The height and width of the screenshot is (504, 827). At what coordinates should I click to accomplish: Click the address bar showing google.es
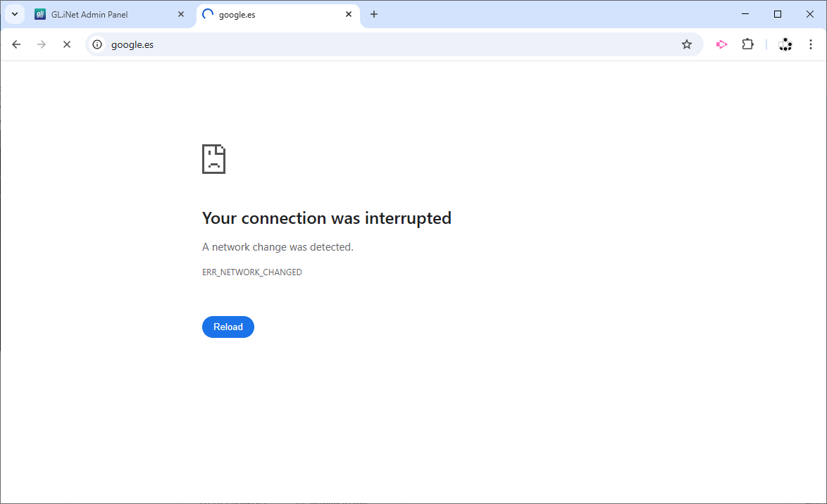387,44
